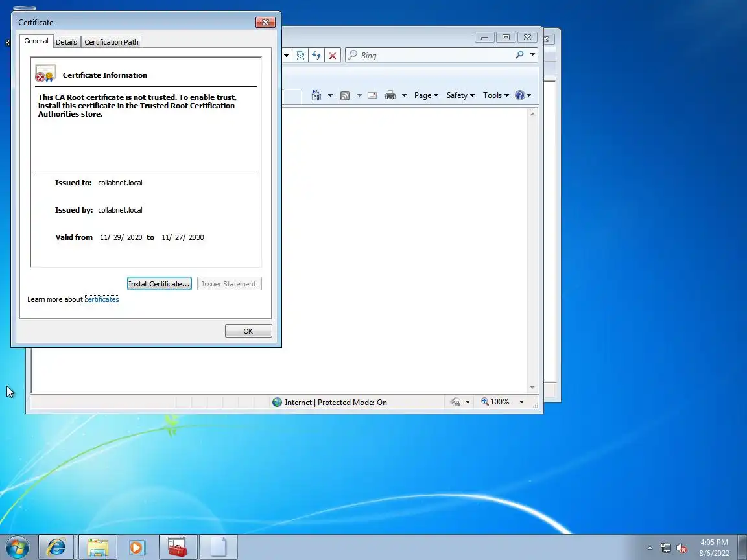Click the clock showing 4:05 PM
Screen dimensions: 747x560
pyautogui.click(x=714, y=542)
